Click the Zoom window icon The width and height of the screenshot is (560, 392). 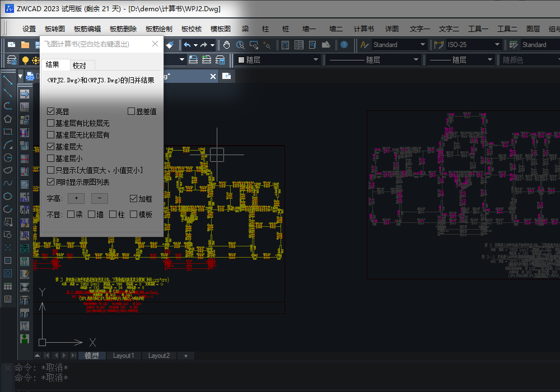[x=254, y=45]
